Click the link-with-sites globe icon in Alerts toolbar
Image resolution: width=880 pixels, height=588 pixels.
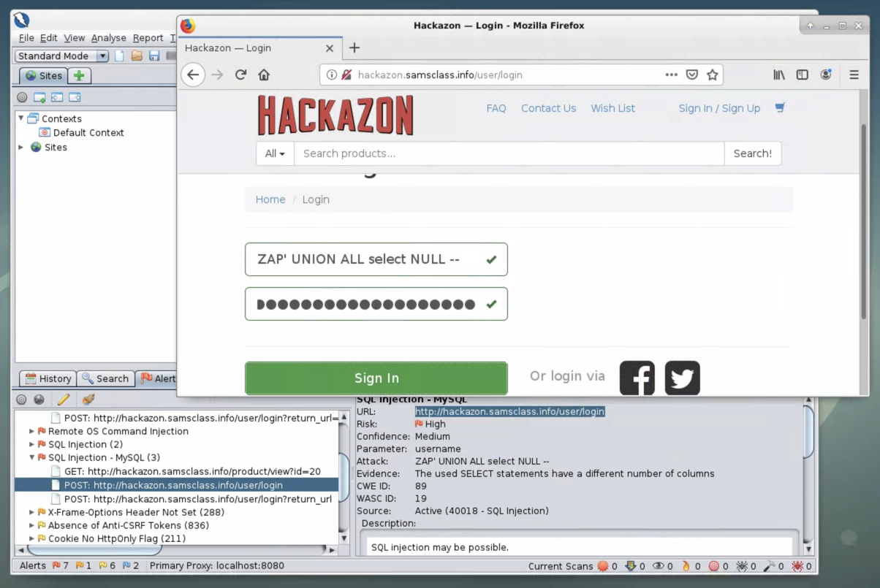pyautogui.click(x=39, y=400)
